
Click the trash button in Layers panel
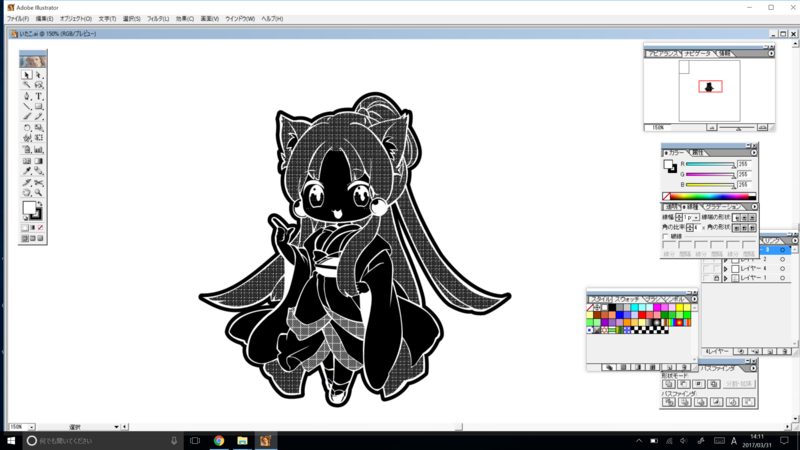[x=785, y=352]
